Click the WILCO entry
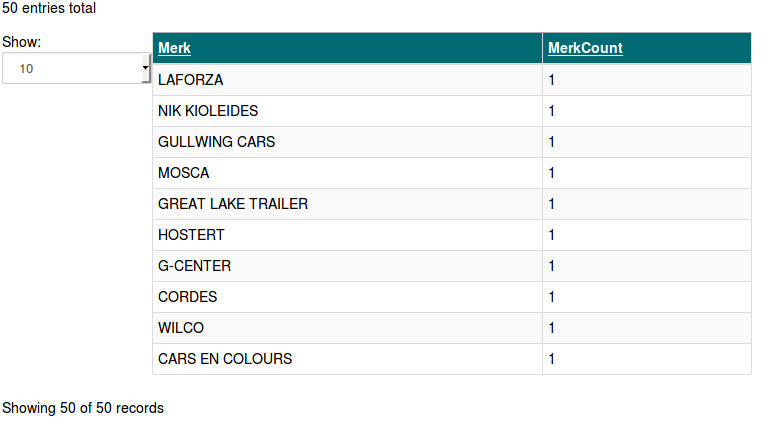 [181, 328]
